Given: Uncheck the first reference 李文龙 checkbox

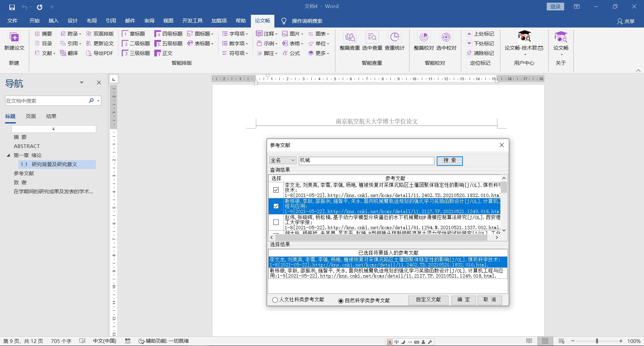Looking at the screenshot, I should pyautogui.click(x=276, y=190).
